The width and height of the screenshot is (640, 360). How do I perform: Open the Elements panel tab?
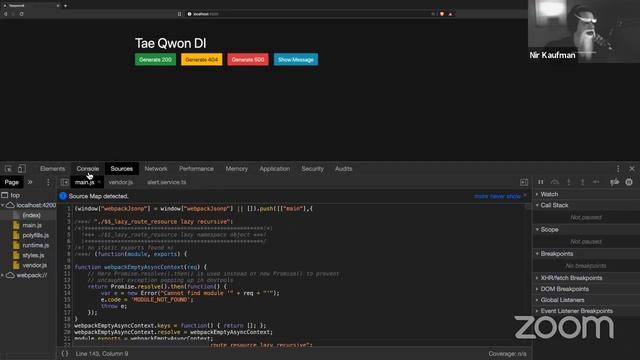tap(52, 169)
